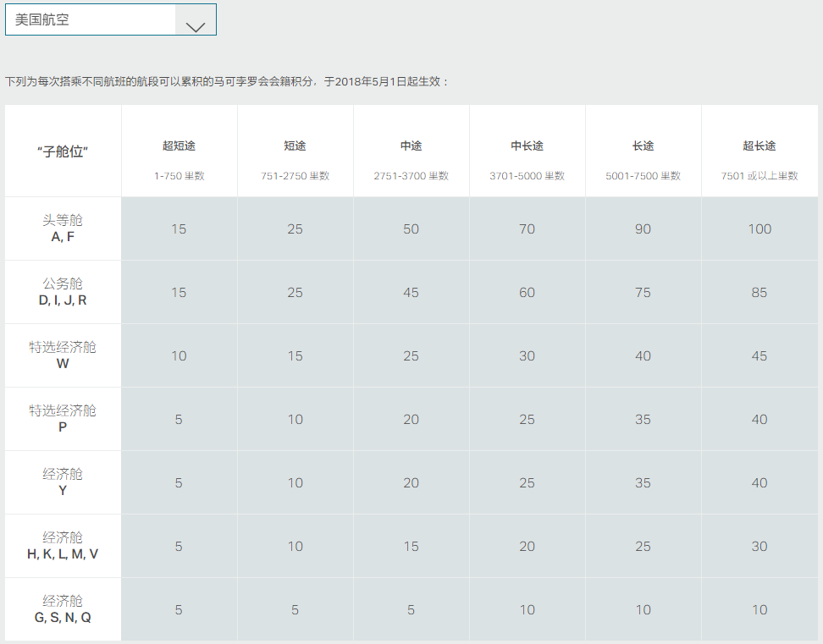Click the 1-750 里数 range label
823x644 pixels.
click(x=179, y=176)
